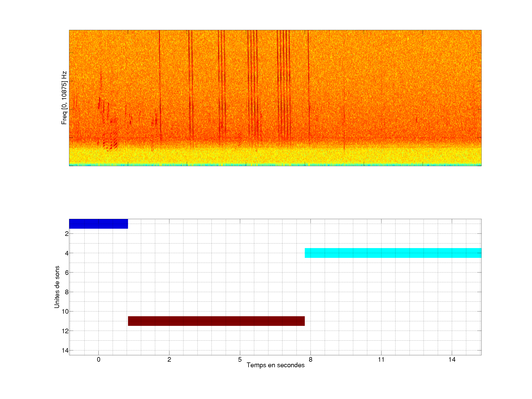Click y-axis tick label 2
This screenshot has width=532, height=399.
click(67, 234)
